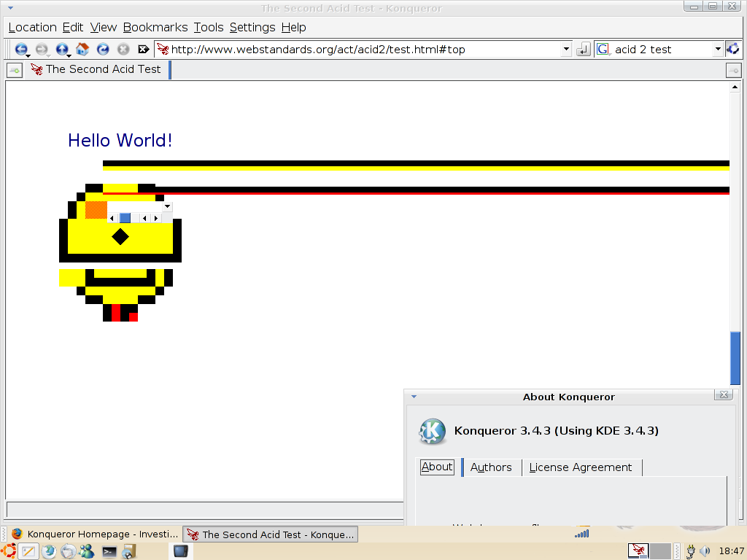Clear the location bar with the black arrow icon
The height and width of the screenshot is (560, 747).
[144, 49]
